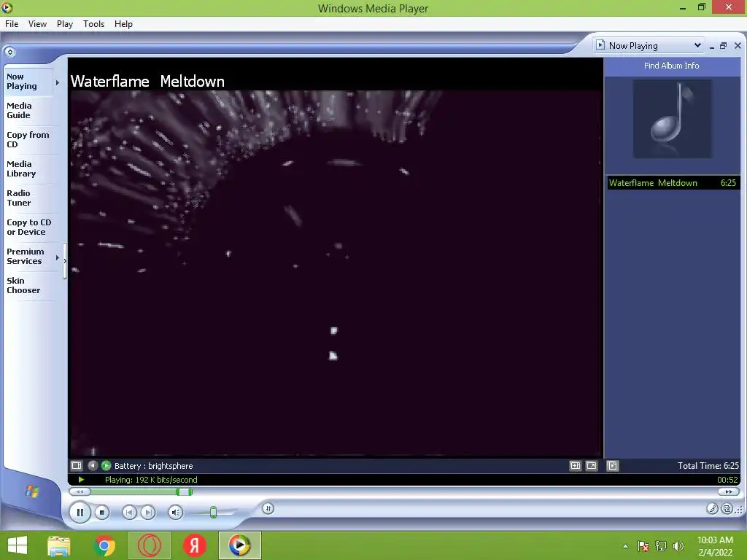Stop playback with the stop button
This screenshot has height=560, width=747.
click(x=101, y=513)
